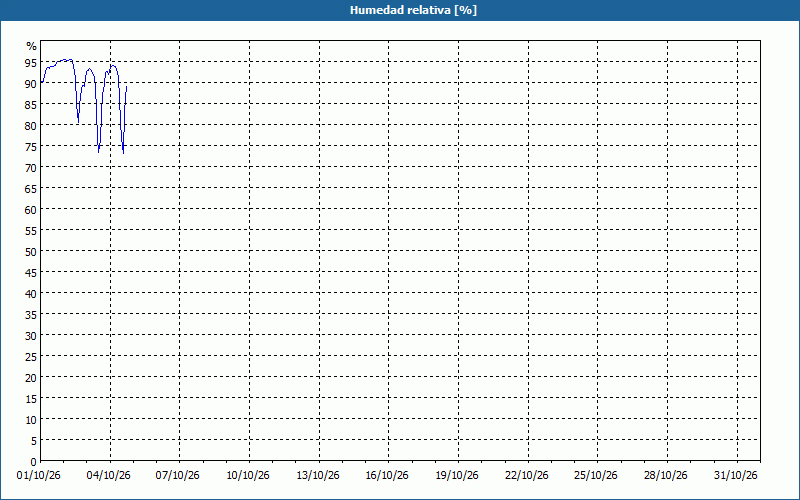Click the 70 y-axis value
The width and height of the screenshot is (800, 500).
click(31, 168)
